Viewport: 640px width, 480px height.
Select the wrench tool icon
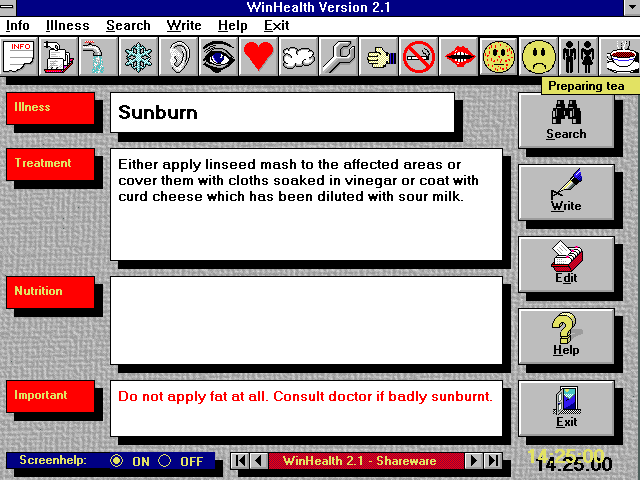tap(339, 56)
